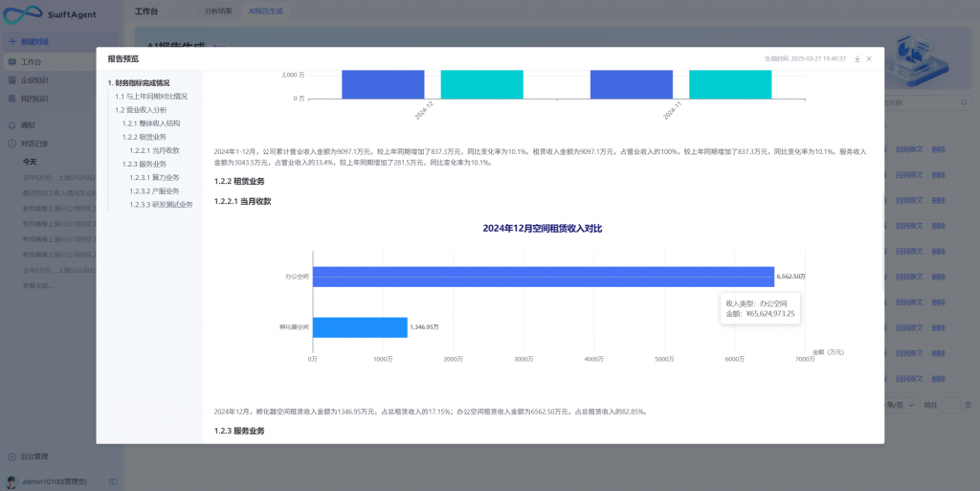The image size is (980, 491).
Task: Click the 办公空间 bar in chart
Action: 543,277
